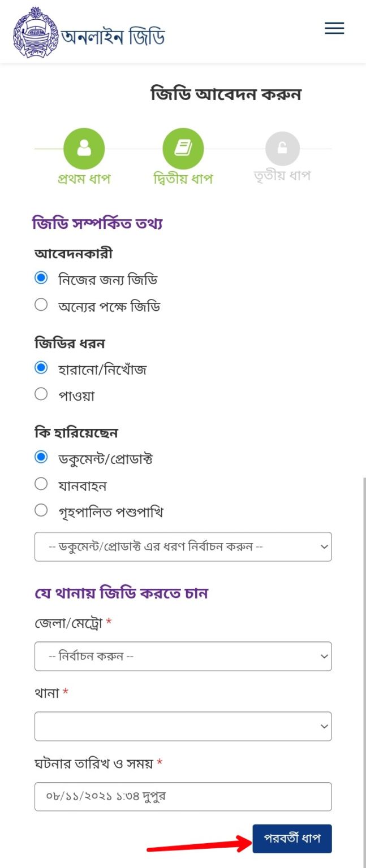
Task: Select ডকুমেন্ট/প্রোডাক্ট radio button
Action: (x=41, y=457)
